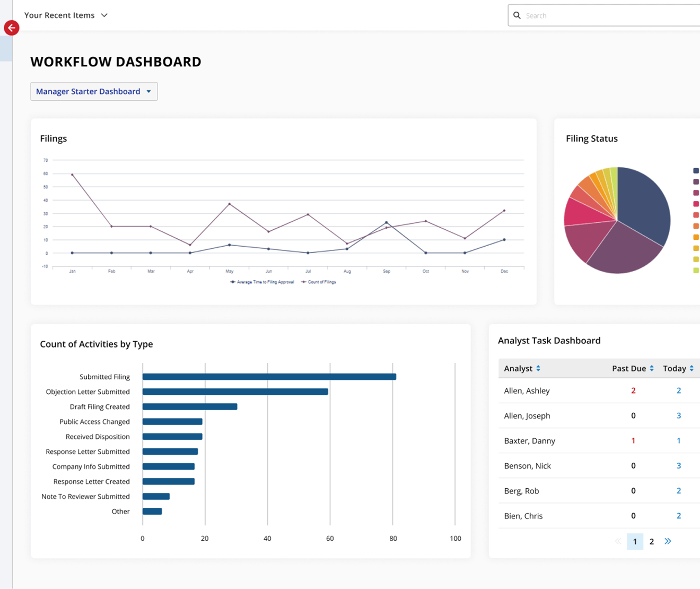Open Allen, Ashley past due count
Screen dimensions: 700x589
click(x=633, y=391)
